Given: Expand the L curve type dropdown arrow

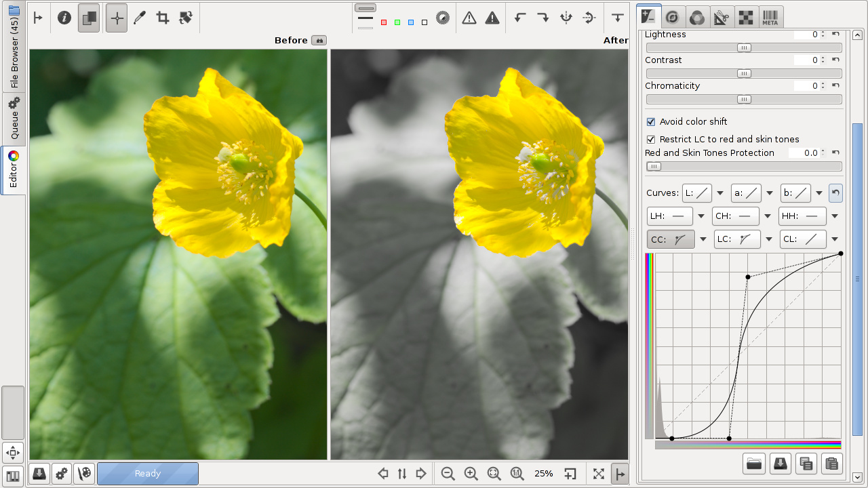Looking at the screenshot, I should coord(720,193).
